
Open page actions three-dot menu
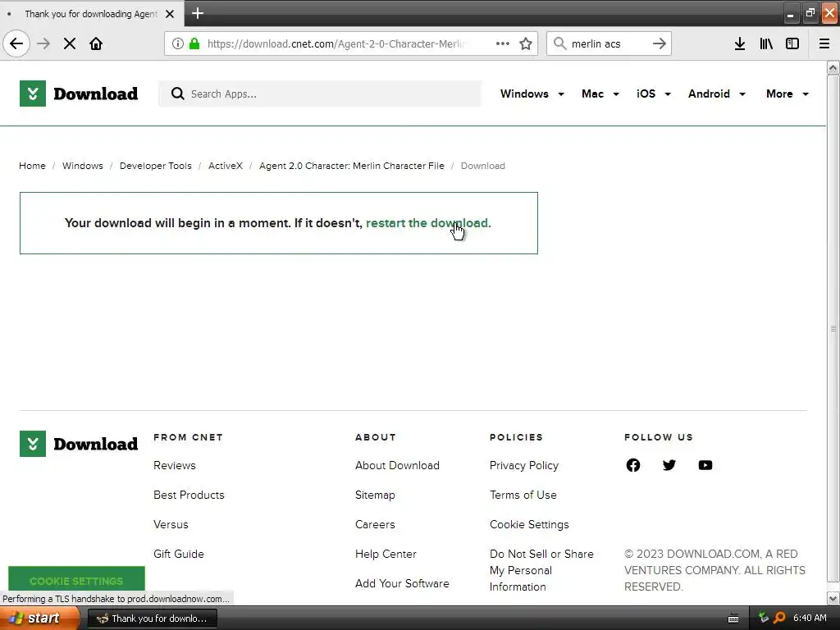pos(503,43)
